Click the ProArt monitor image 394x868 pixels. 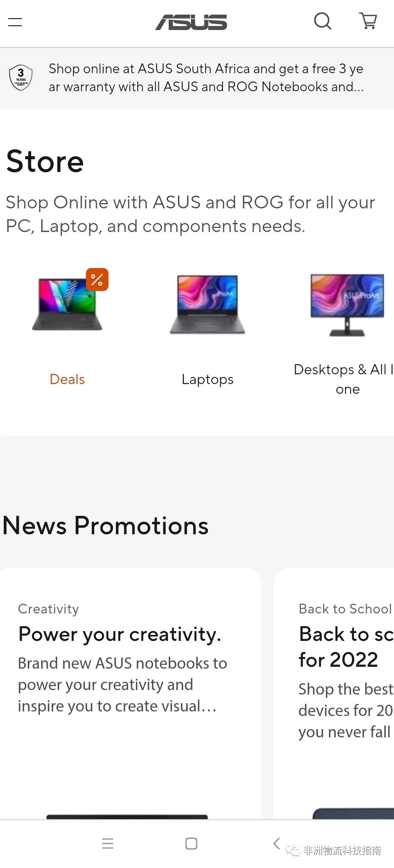click(x=347, y=305)
